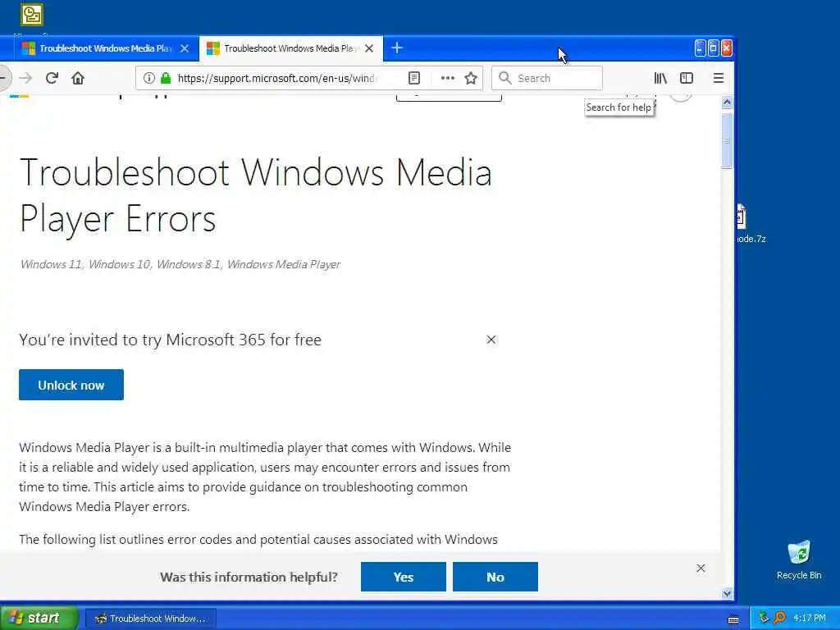Open the Windows Start menu
840x630 pixels.
pos(39,618)
